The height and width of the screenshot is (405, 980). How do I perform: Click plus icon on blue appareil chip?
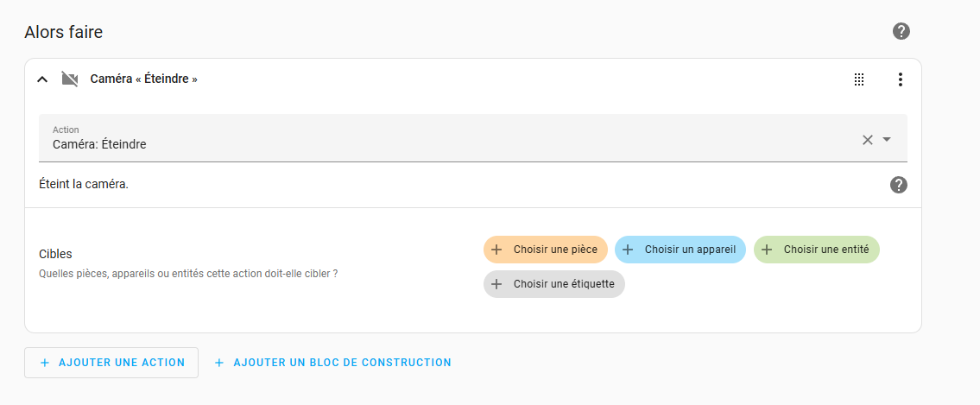coord(628,250)
